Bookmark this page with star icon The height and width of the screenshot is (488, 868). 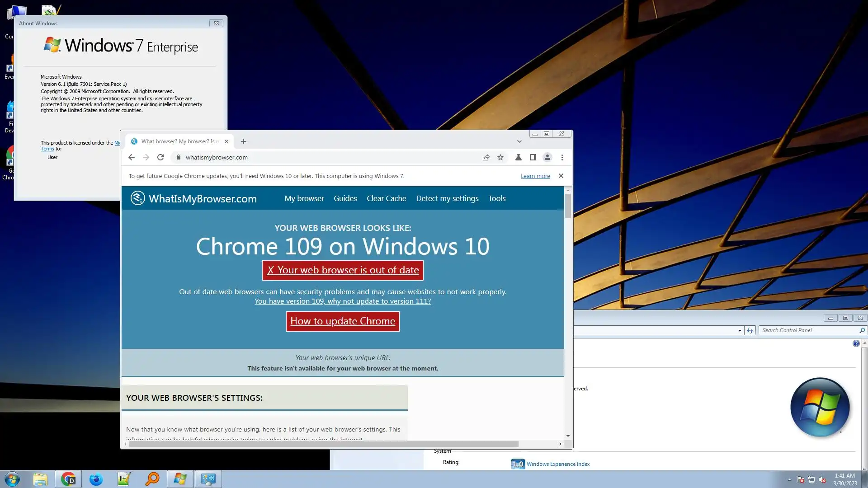click(500, 157)
